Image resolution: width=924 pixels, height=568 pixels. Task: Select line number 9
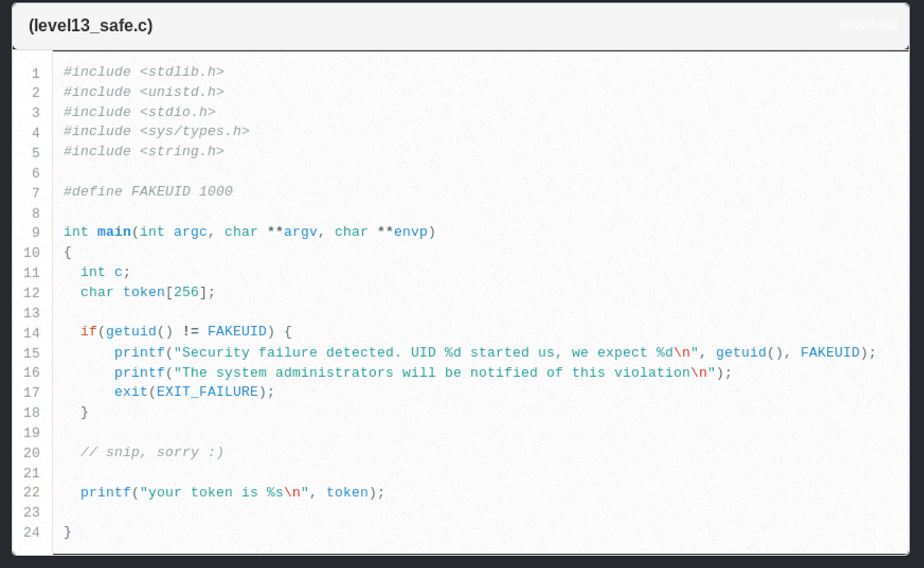click(x=35, y=232)
